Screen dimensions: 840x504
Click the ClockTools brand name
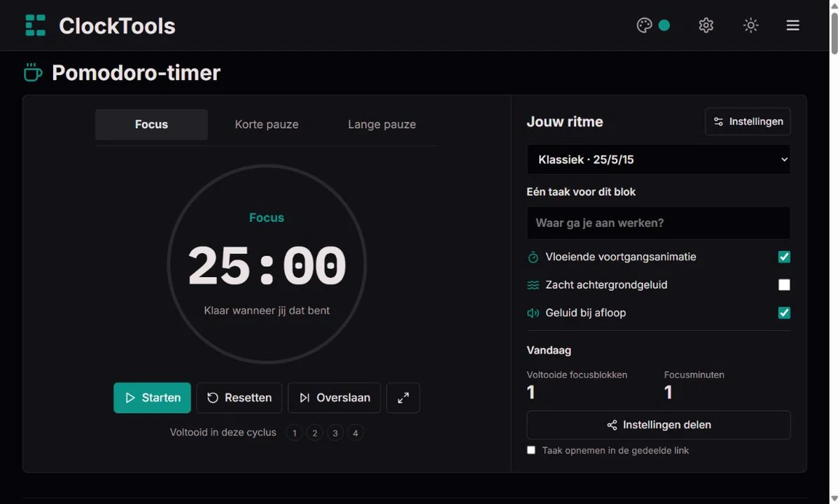point(117,26)
